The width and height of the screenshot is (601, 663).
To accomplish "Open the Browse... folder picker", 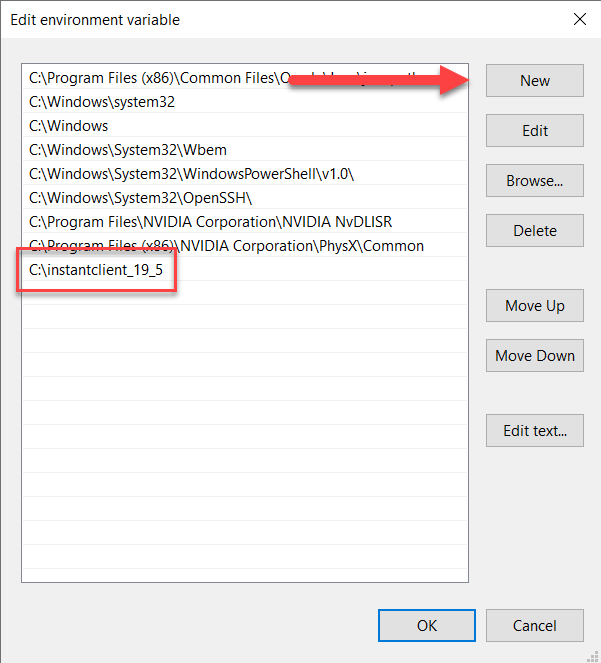I will [534, 181].
